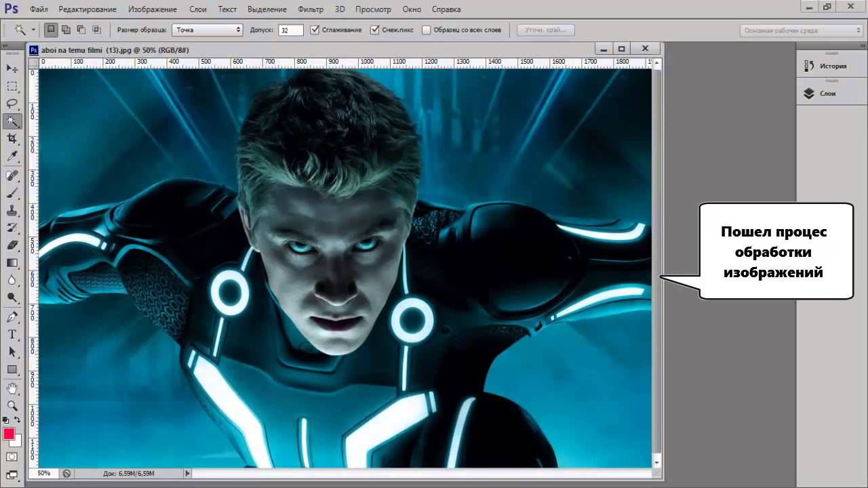Open the Просмотр menu
Image resolution: width=868 pixels, height=488 pixels.
tap(373, 9)
